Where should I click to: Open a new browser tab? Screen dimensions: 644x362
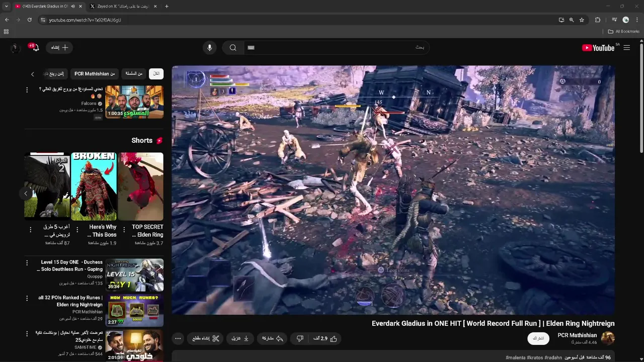(167, 7)
